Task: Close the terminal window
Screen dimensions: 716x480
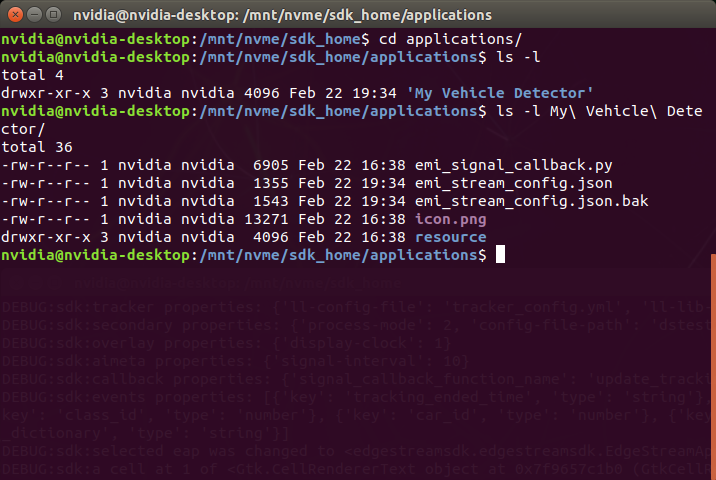Action: 15,15
